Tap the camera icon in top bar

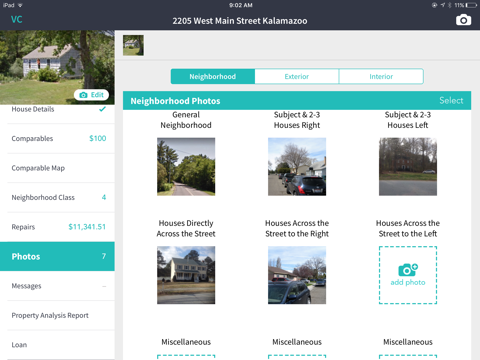tap(463, 20)
